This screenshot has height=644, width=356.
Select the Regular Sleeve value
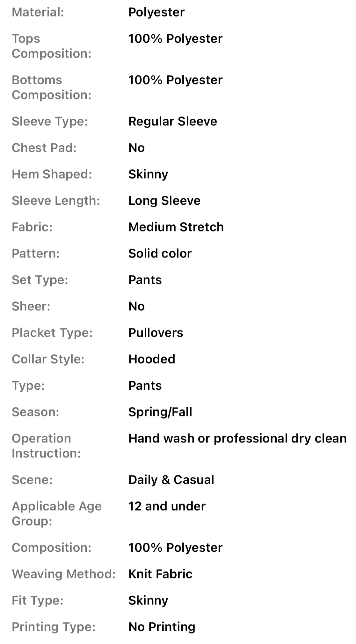pos(172,121)
